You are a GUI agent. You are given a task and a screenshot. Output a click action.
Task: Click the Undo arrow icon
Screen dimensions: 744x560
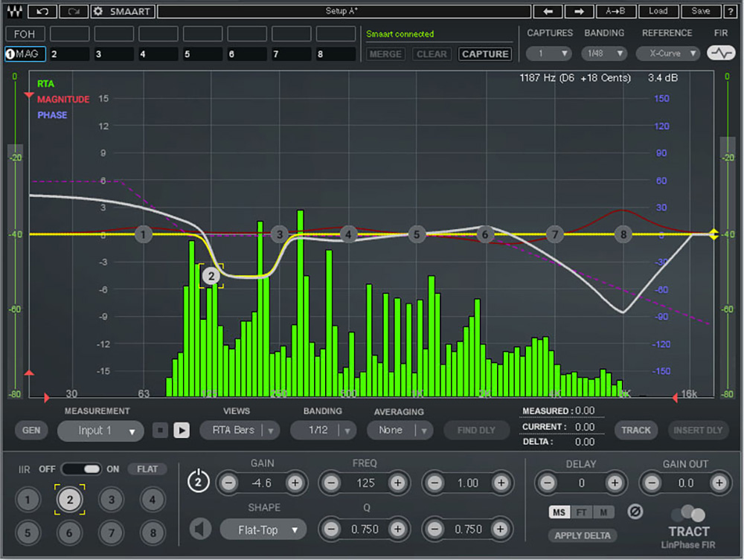[42, 11]
